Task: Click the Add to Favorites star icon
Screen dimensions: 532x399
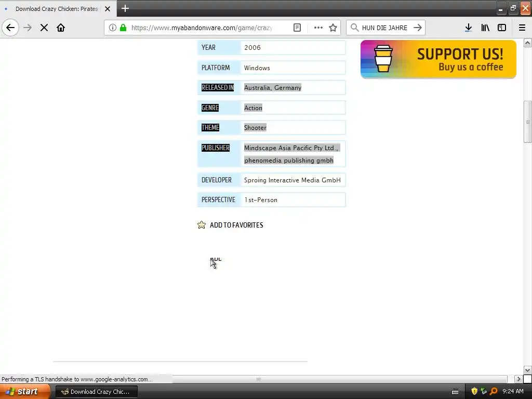Action: click(x=202, y=225)
